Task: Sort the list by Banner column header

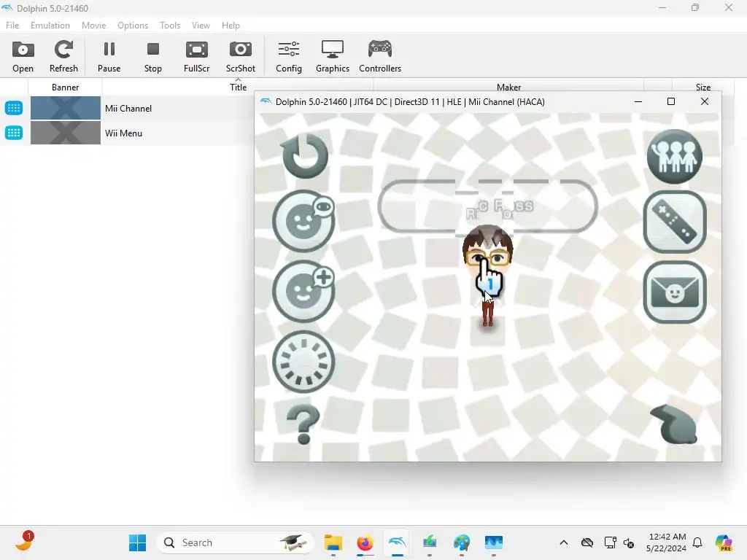Action: (65, 87)
